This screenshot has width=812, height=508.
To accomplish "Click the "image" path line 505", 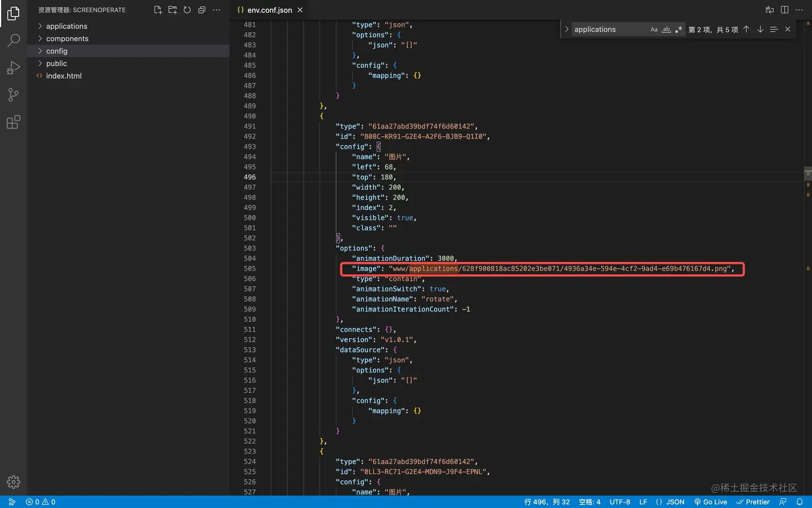I will pyautogui.click(x=543, y=268).
